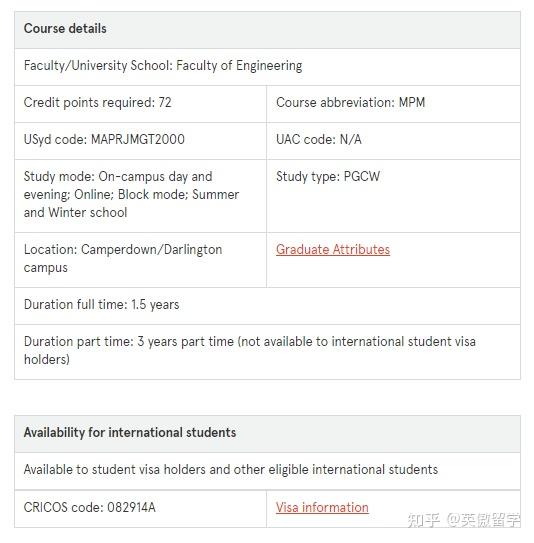Click the Duration part time row

[x=267, y=352]
